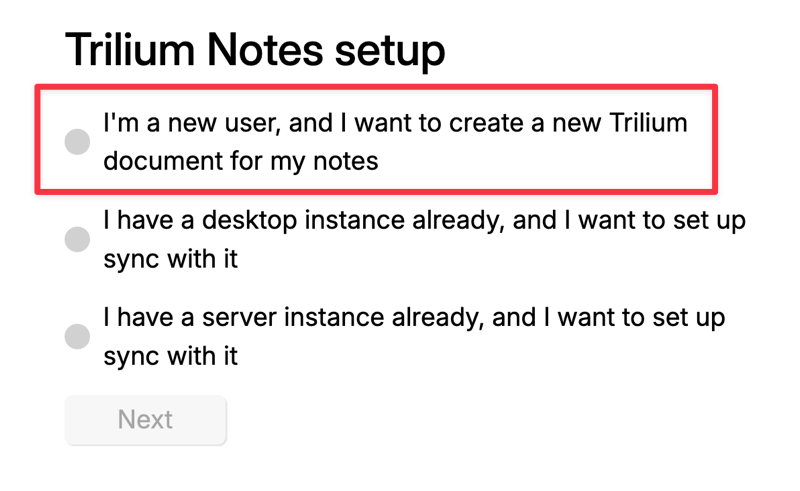Click "want to set up" in server option
Image resolution: width=800 pixels, height=491 pixels.
(641, 317)
